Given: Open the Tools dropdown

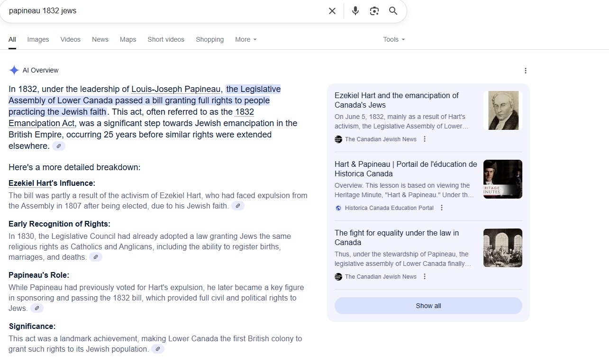Looking at the screenshot, I should tap(394, 39).
